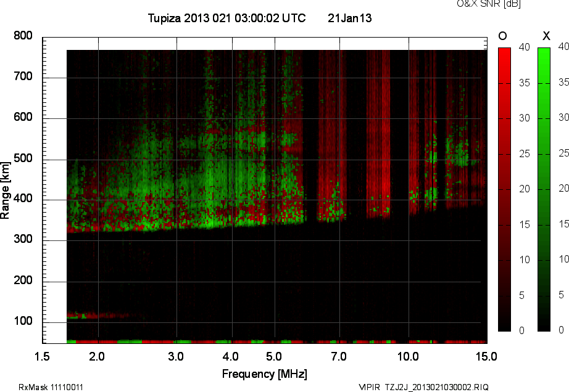Click the 'Range [km]' vertical axis title
569x392 pixels.
click(5, 190)
